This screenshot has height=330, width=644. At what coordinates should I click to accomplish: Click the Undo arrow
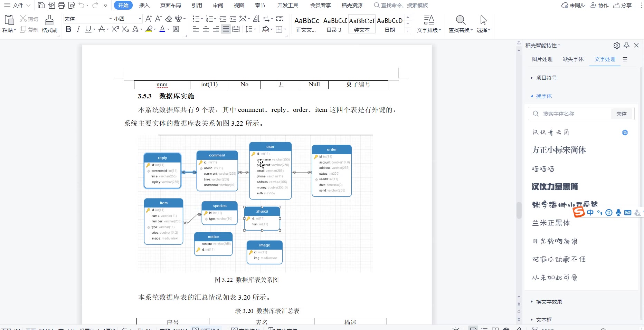[x=82, y=5]
